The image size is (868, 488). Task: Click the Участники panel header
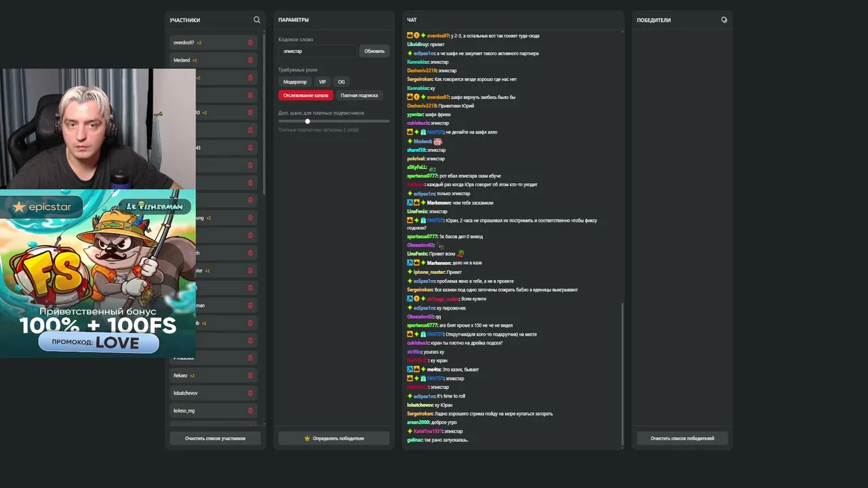[185, 20]
